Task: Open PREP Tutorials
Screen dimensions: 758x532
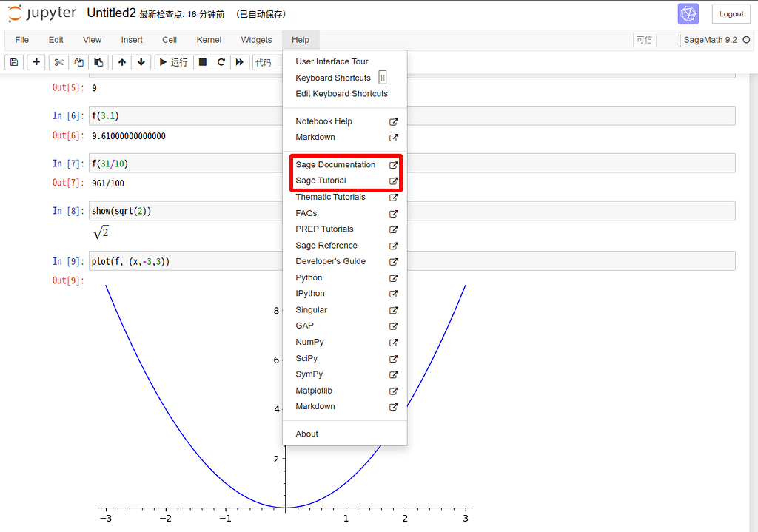Action: (x=345, y=229)
